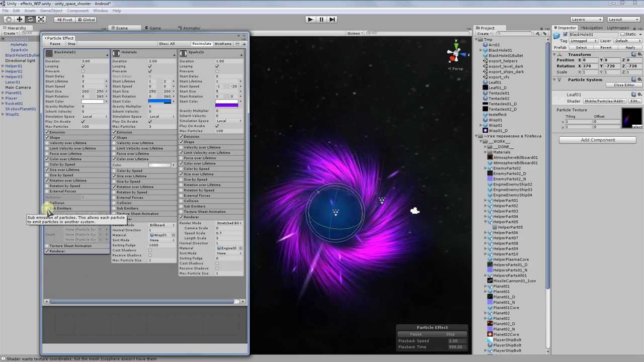Click the Add Component button
Viewport: 644px width, 362px height.
pos(598,140)
